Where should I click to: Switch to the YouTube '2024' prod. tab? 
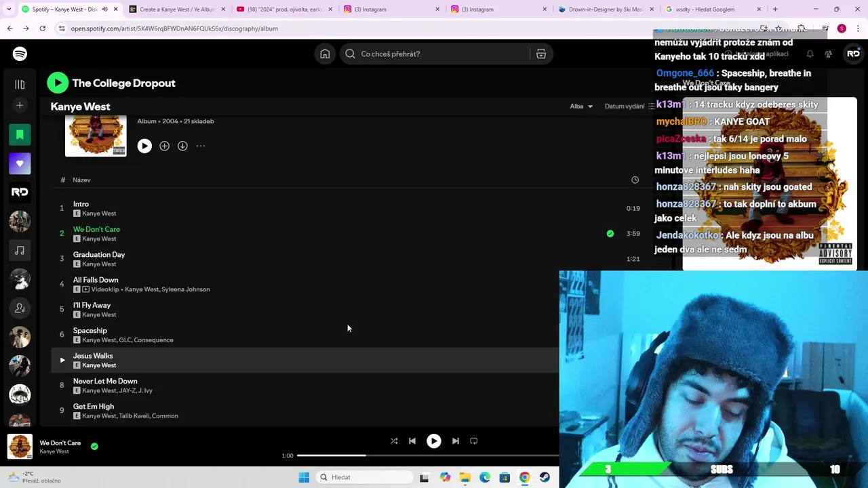[x=285, y=9]
